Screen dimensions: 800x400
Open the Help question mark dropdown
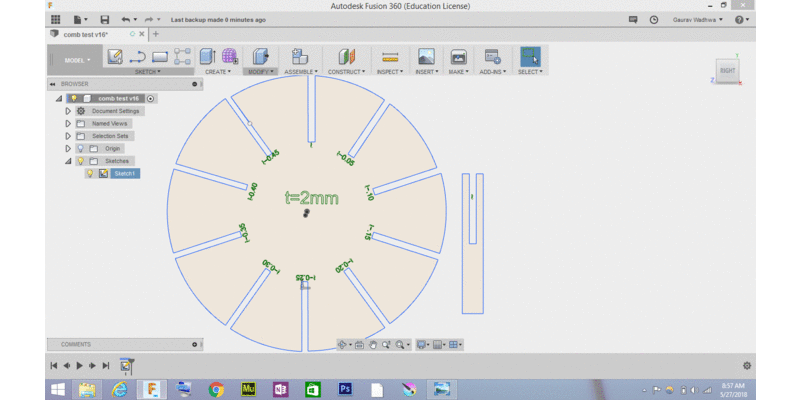(x=742, y=19)
